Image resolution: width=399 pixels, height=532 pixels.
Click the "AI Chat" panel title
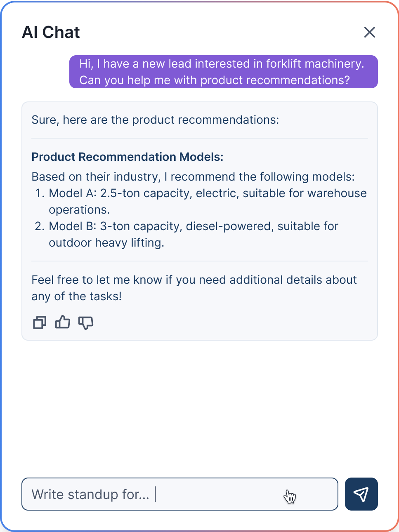click(51, 32)
